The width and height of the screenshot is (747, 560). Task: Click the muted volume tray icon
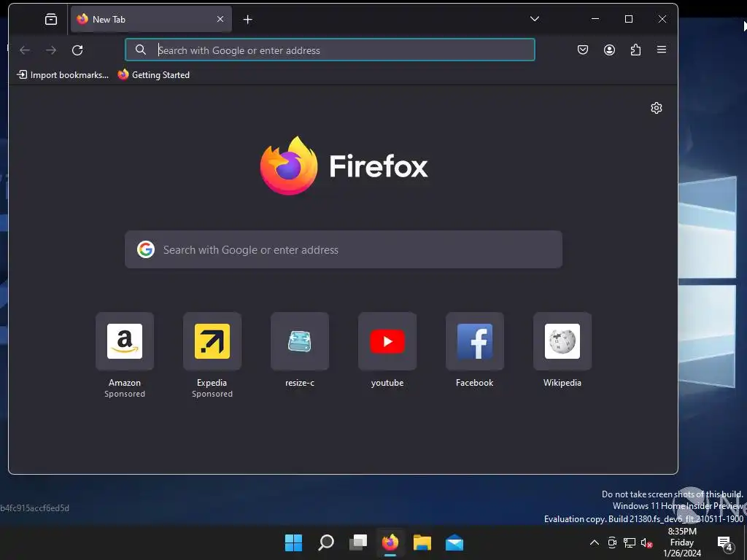click(x=646, y=542)
